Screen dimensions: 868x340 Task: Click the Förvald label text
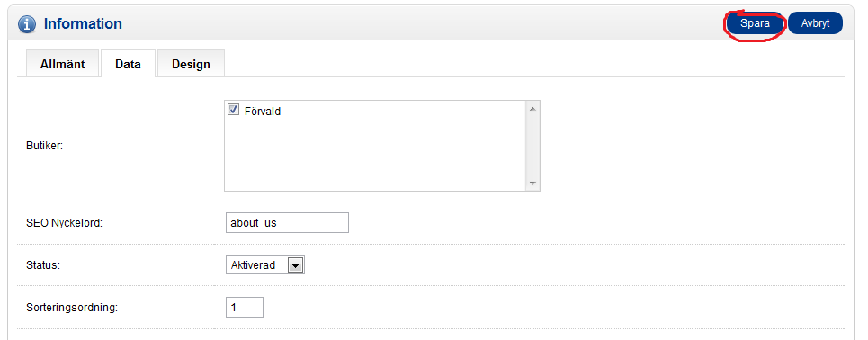pyautogui.click(x=263, y=112)
